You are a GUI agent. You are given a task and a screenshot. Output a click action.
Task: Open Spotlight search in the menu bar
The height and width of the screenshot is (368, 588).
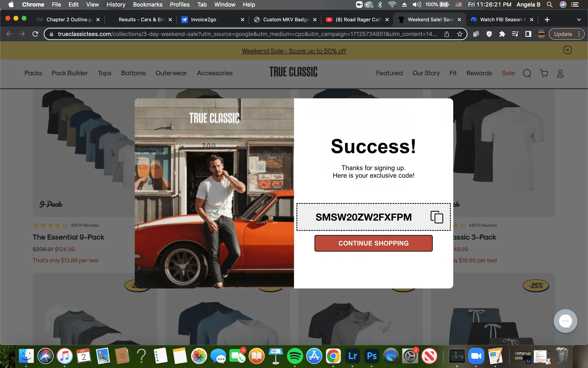tap(550, 4)
